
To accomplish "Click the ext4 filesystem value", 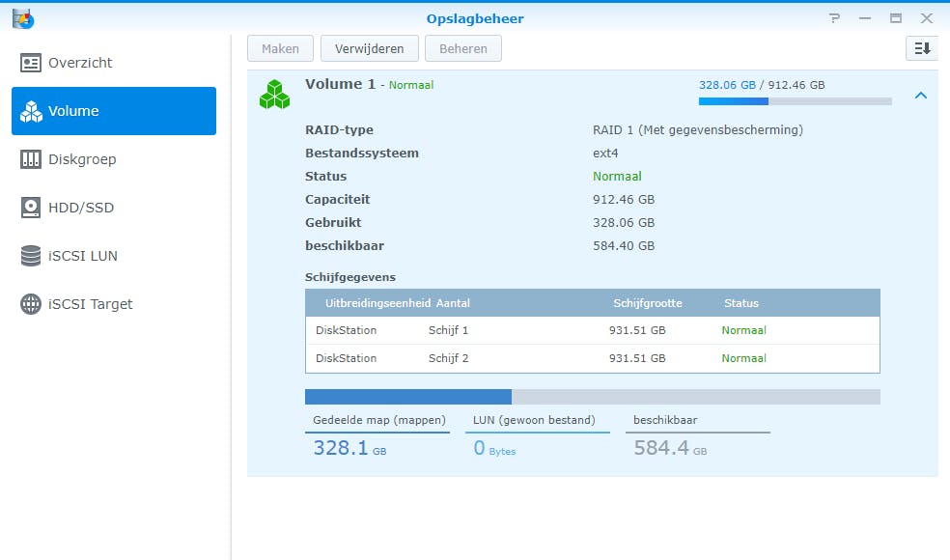I will 606,154.
